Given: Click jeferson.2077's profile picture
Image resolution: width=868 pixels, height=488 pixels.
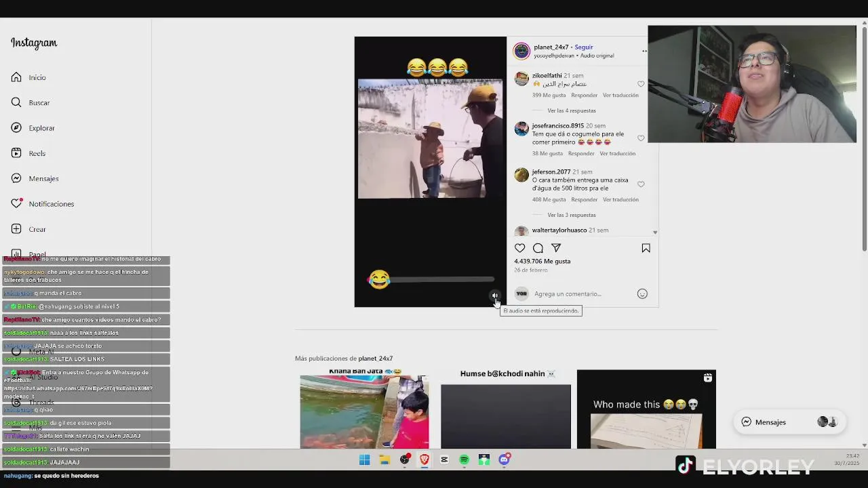Looking at the screenshot, I should click(x=521, y=175).
